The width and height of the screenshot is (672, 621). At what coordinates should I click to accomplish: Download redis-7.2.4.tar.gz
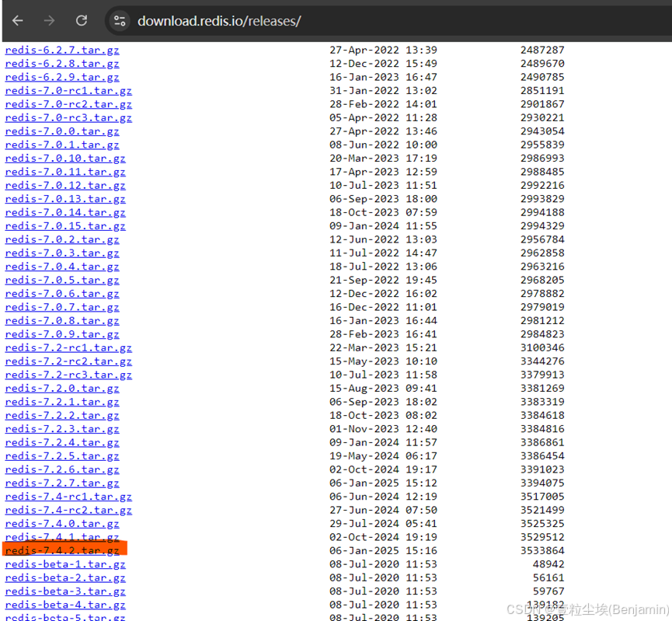point(62,442)
